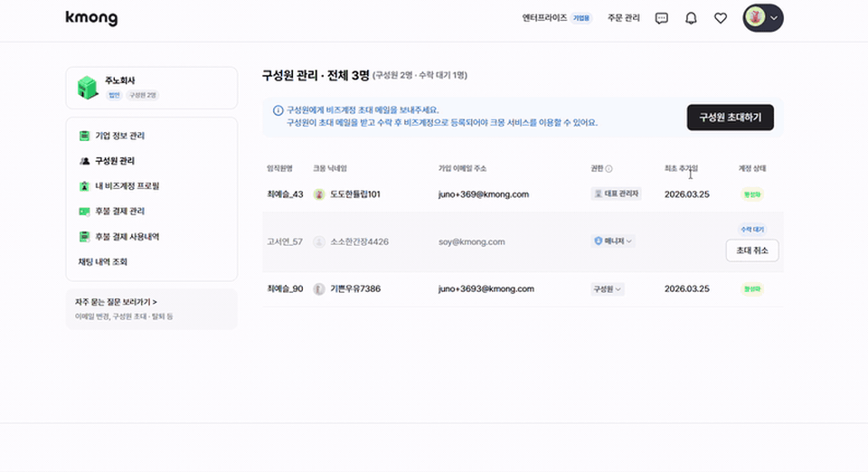Image resolution: width=868 pixels, height=472 pixels.
Task: Click the 계정 상태 column header
Action: [x=751, y=168]
